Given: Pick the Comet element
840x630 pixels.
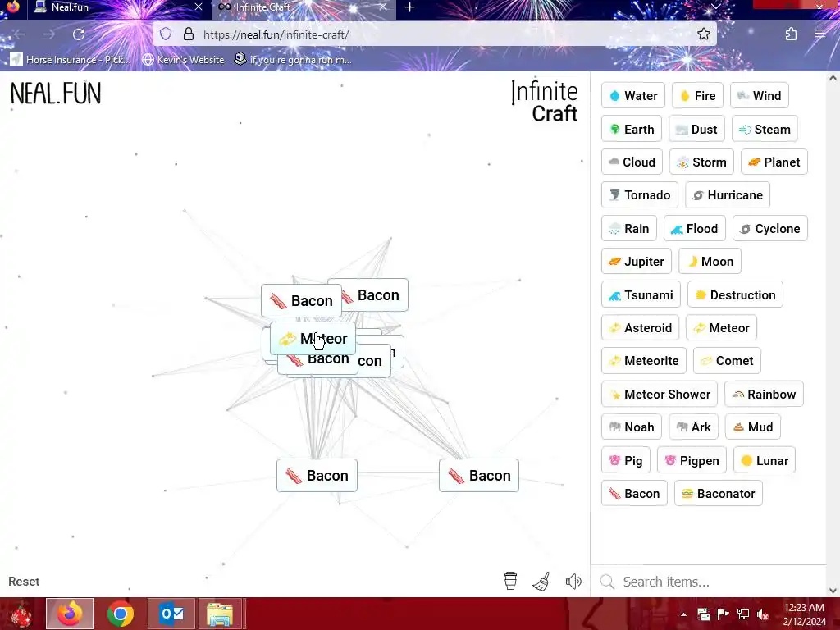Looking at the screenshot, I should (727, 361).
